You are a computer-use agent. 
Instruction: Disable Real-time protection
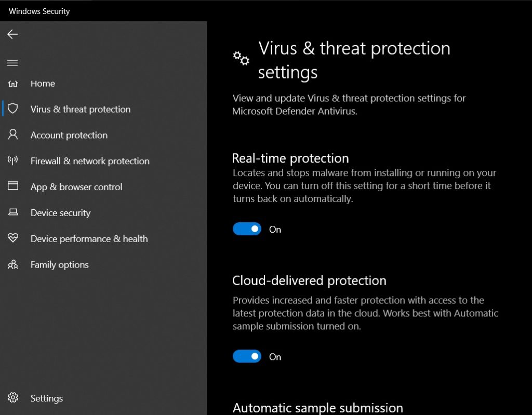point(247,229)
